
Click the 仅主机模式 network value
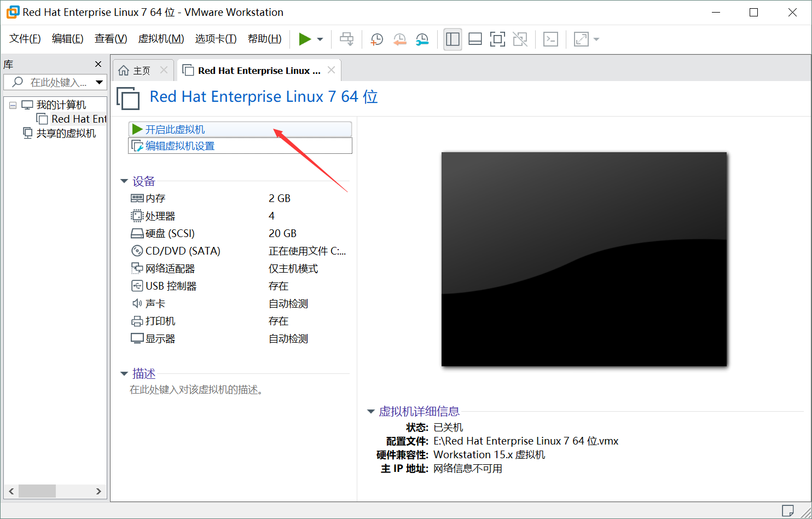point(293,268)
